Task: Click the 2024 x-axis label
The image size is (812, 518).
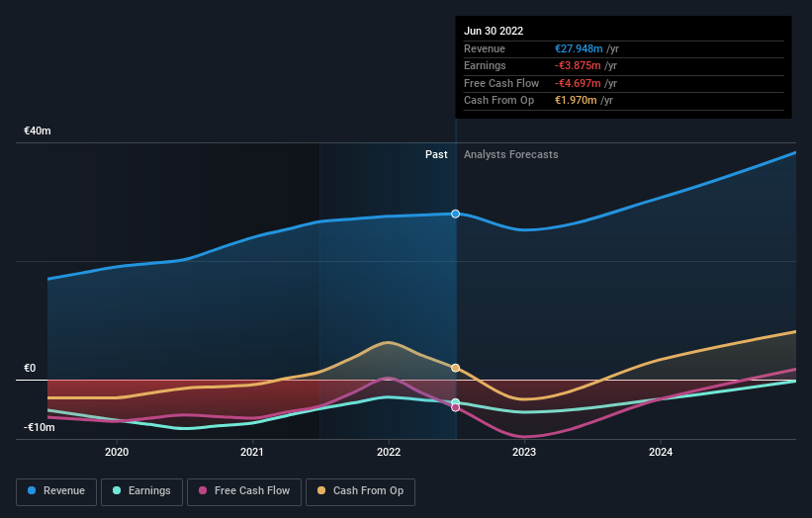Action: [661, 453]
